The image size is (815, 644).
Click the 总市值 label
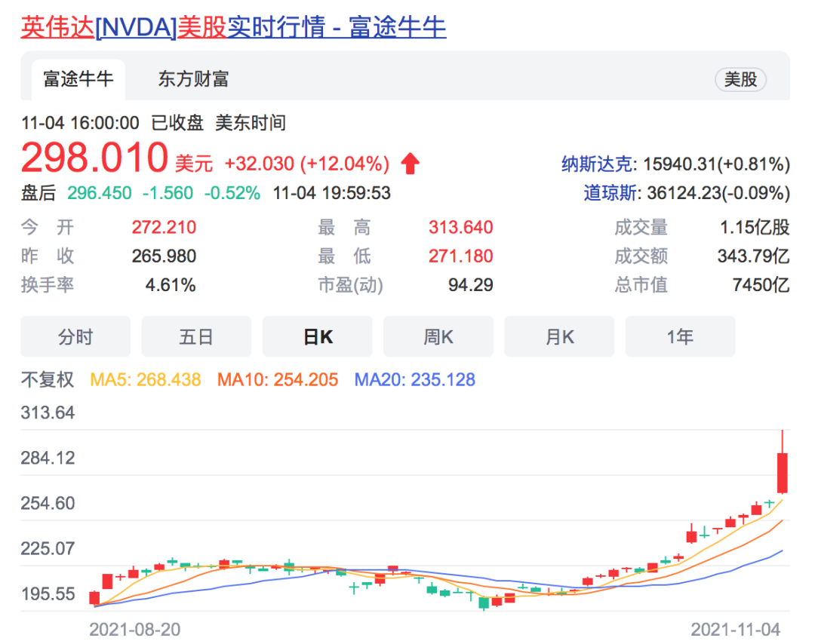pyautogui.click(x=641, y=285)
